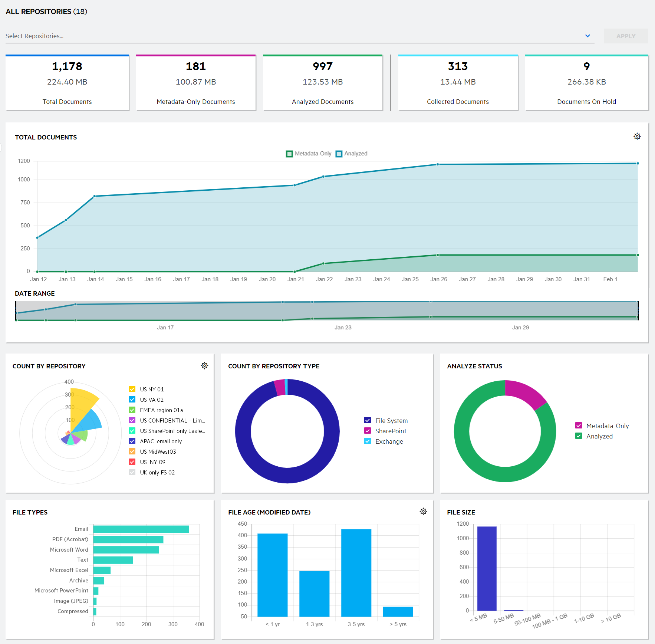Uncheck the US VA 02 repository checkbox

tap(132, 400)
